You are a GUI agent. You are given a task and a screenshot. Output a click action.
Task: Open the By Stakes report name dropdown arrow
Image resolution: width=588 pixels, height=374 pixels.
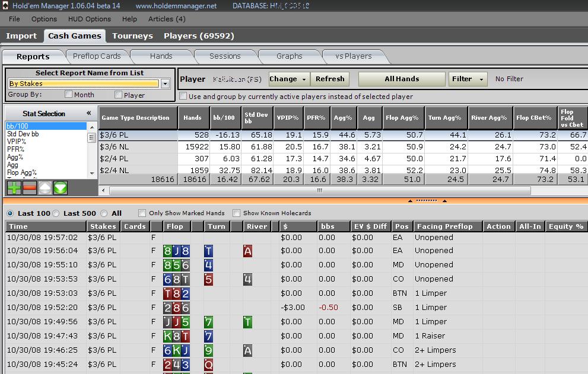pos(166,84)
